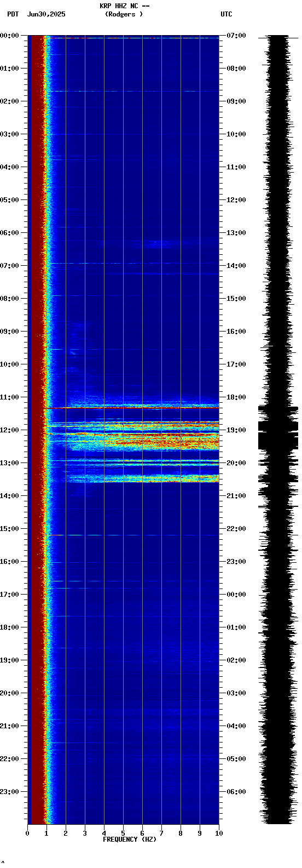This screenshot has height=868, width=302.
Task: Click the 06:00 PDT time label
Action: tap(9, 233)
